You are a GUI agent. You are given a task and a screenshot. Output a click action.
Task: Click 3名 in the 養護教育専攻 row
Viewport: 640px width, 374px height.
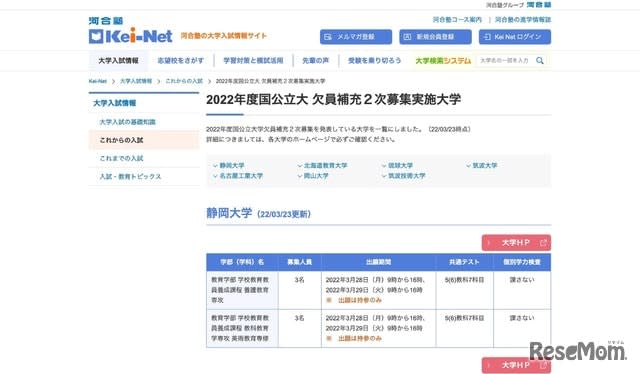(299, 280)
